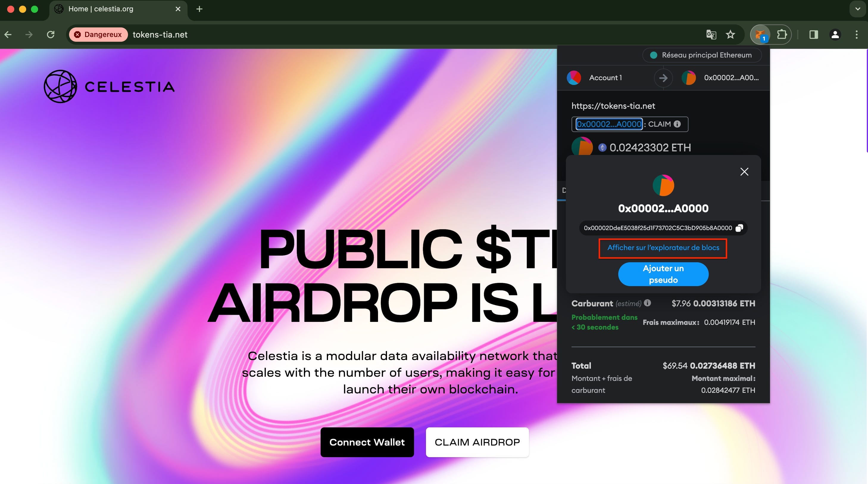Expand the tab search chevron

(x=858, y=9)
